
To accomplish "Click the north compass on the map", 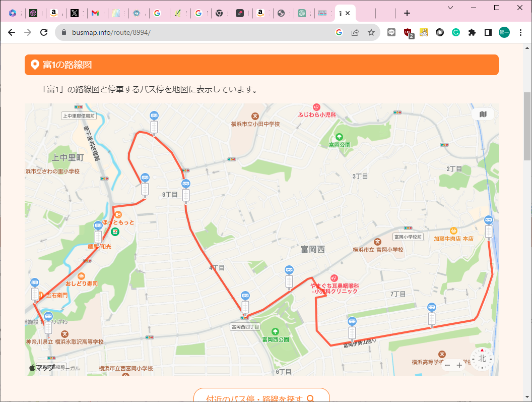I will (x=482, y=358).
